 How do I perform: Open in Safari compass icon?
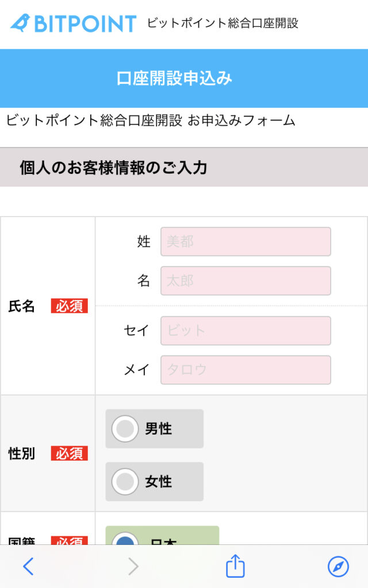[338, 566]
